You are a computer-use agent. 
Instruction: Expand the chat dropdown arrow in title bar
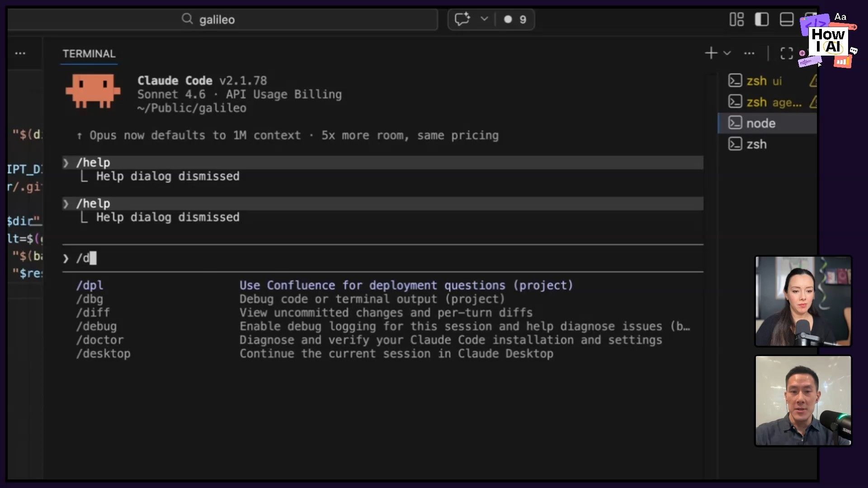point(484,19)
